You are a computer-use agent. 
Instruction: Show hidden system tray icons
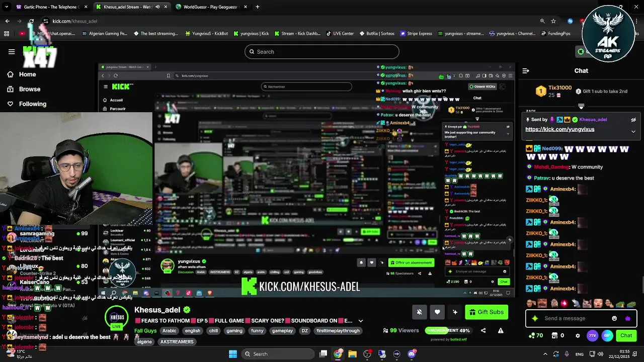545,354
